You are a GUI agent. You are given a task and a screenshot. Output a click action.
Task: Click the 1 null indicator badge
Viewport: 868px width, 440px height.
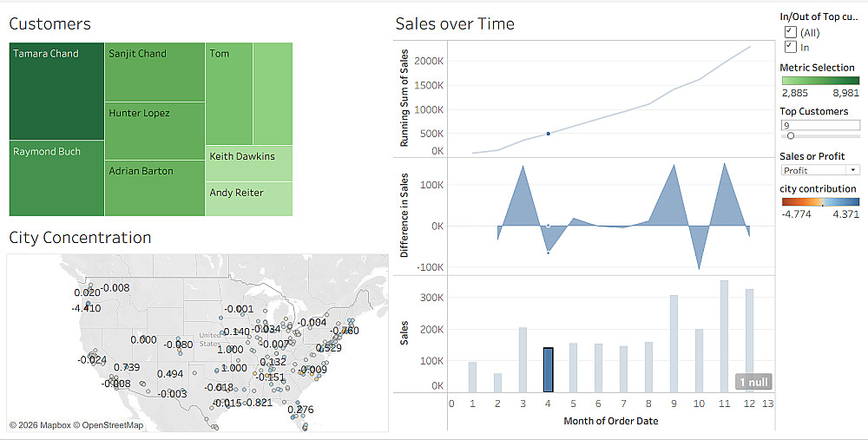(x=753, y=382)
